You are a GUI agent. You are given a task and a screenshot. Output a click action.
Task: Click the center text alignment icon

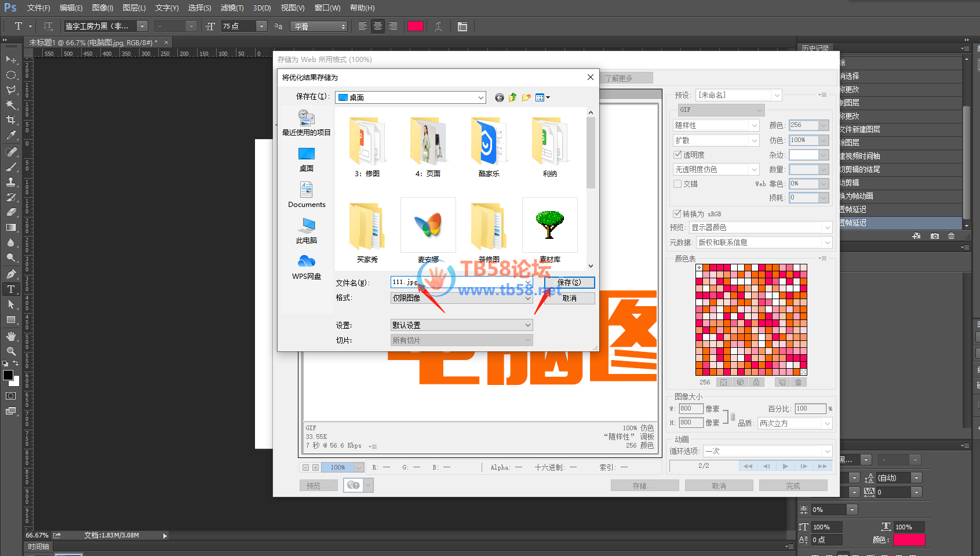(x=378, y=27)
